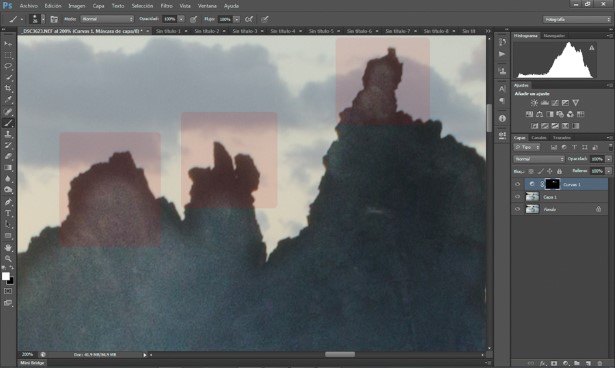Switch to the Sin título-1 tab
The image size is (615, 368).
pyautogui.click(x=169, y=31)
